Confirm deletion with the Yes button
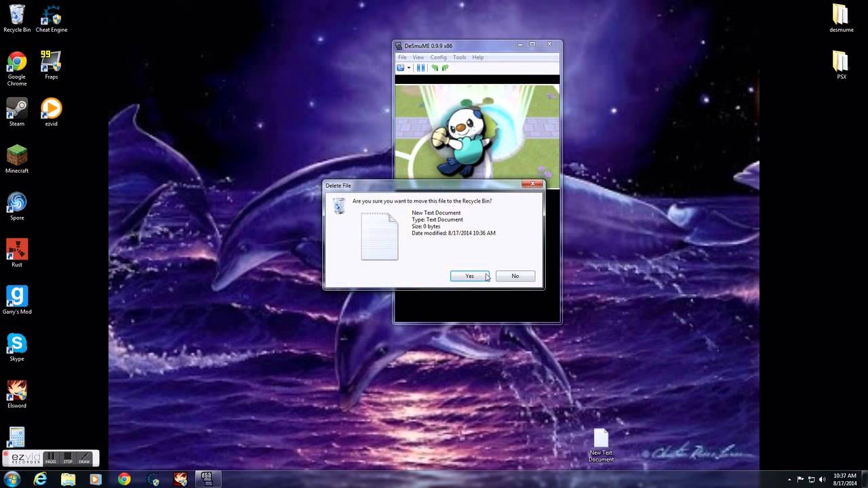Viewport: 868px width, 488px height. tap(469, 276)
